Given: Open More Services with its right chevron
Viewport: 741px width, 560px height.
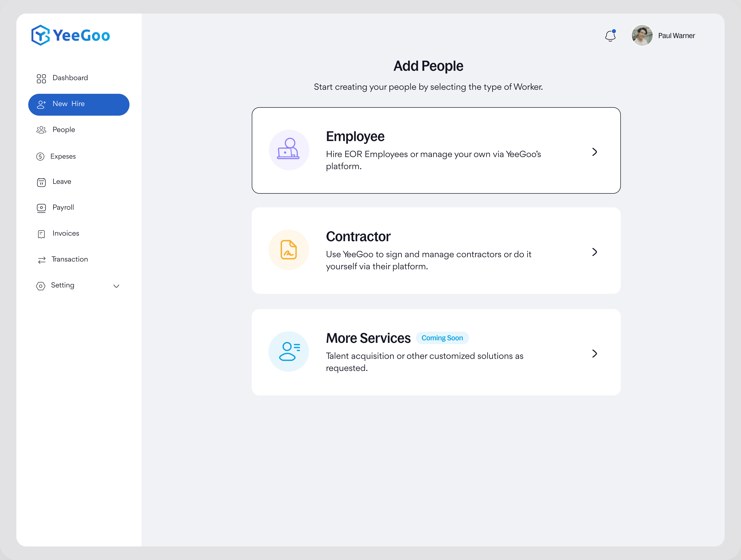Looking at the screenshot, I should click(595, 354).
